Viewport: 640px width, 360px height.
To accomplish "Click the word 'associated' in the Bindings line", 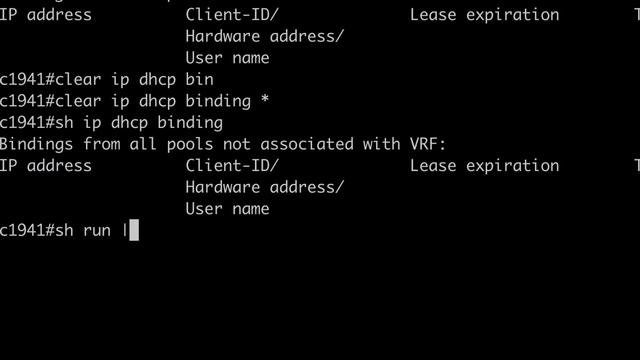I will (307, 144).
